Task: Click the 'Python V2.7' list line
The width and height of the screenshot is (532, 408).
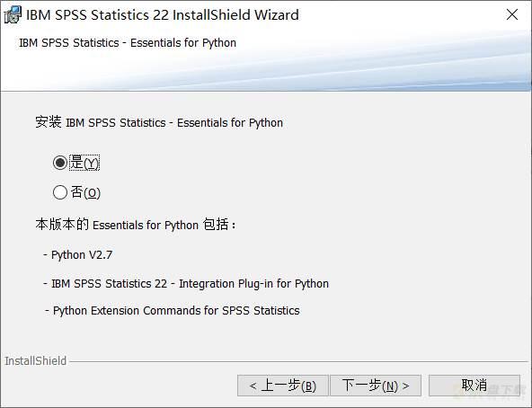Action: point(78,255)
